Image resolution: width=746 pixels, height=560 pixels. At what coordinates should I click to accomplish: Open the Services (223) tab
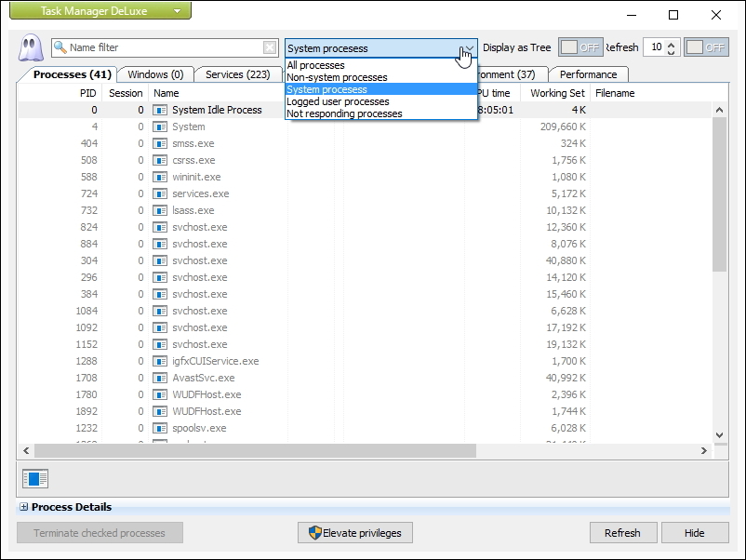[x=237, y=74]
